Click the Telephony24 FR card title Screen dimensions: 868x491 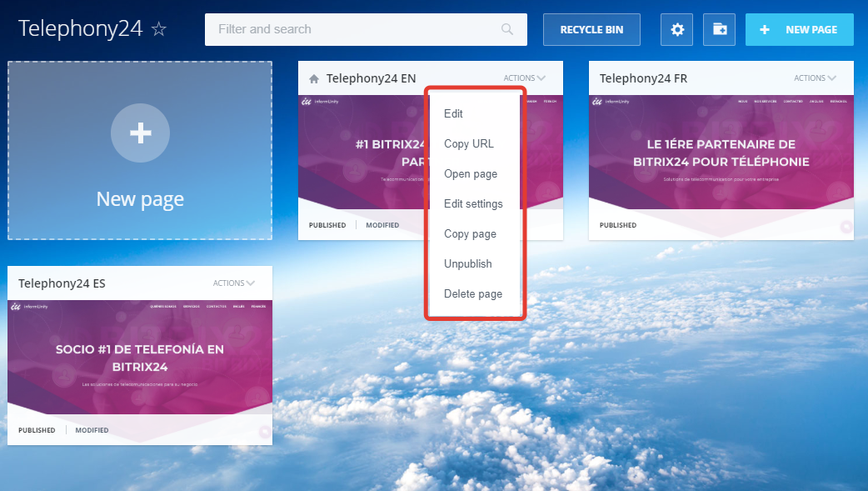point(643,78)
